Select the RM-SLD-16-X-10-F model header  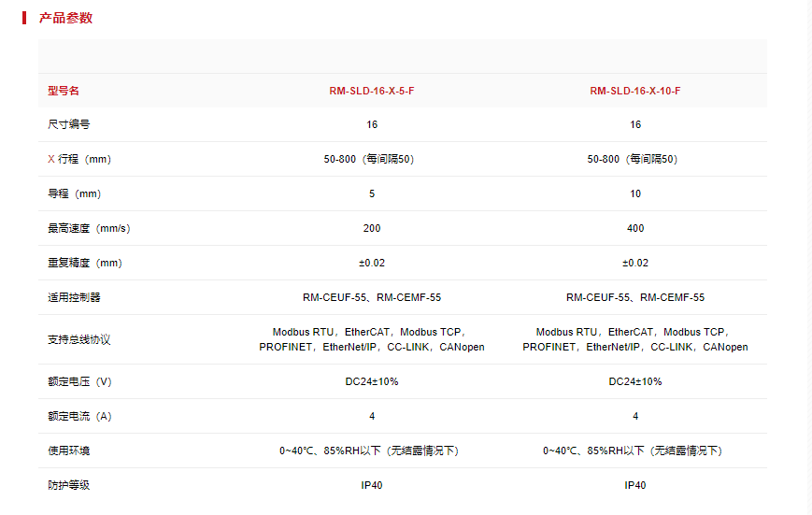click(x=635, y=91)
